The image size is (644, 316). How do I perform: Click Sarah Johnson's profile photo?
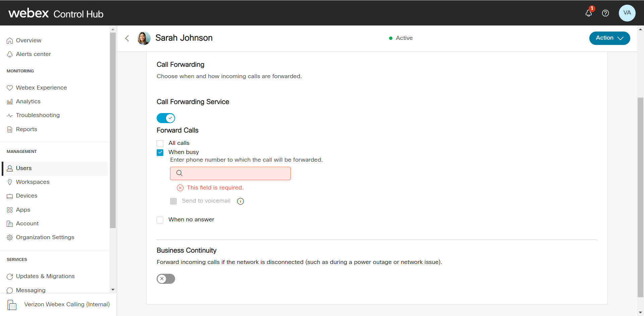point(144,38)
